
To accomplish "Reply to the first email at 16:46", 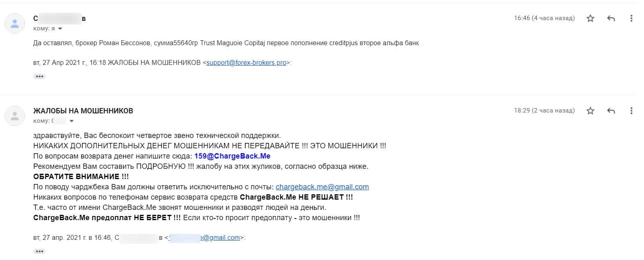I will coord(611,18).
